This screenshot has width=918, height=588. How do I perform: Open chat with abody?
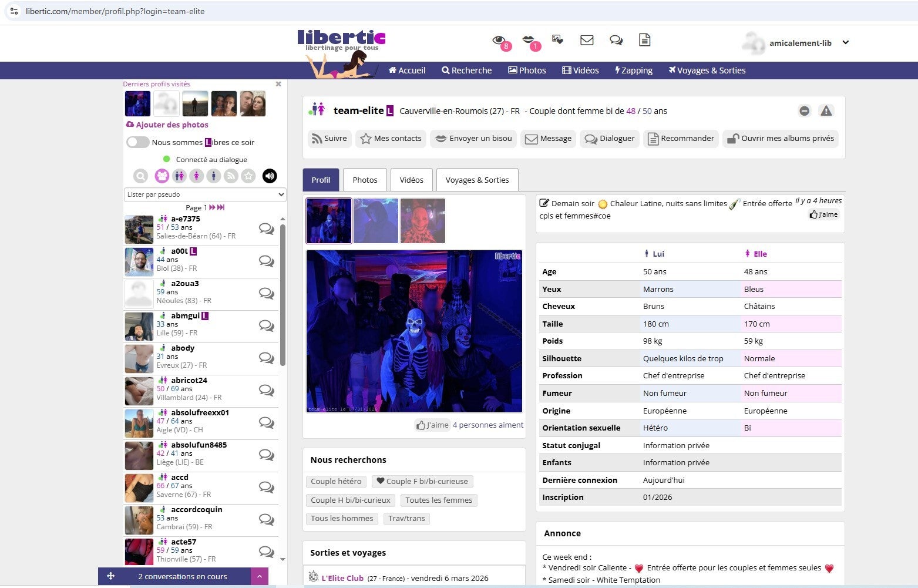tap(267, 358)
